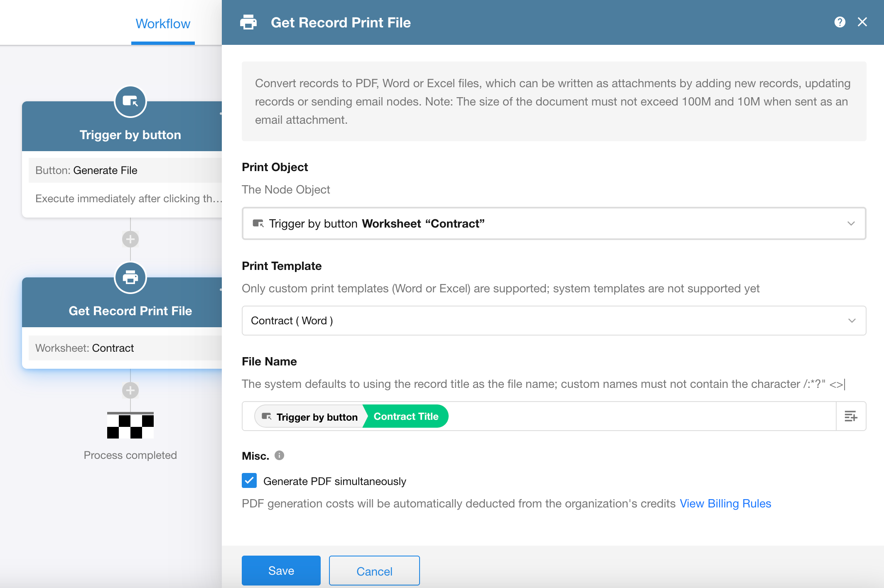Open the View Billing Rules link
Viewport: 884px width, 588px height.
pos(725,503)
